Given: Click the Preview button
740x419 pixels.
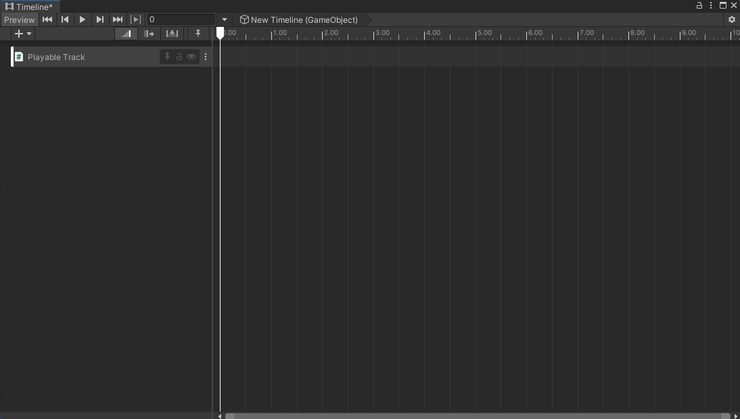Looking at the screenshot, I should [19, 19].
